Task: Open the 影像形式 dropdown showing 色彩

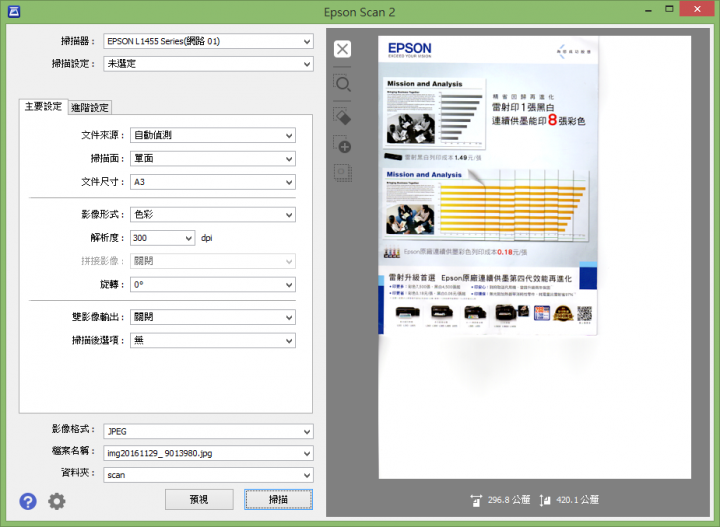Action: (x=213, y=215)
